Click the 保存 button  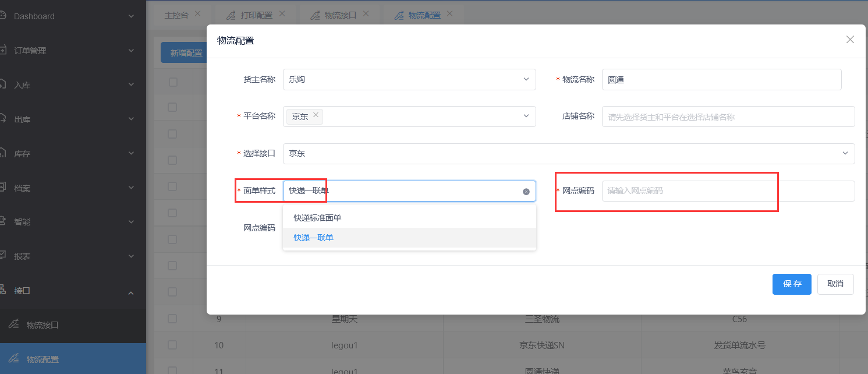point(792,284)
